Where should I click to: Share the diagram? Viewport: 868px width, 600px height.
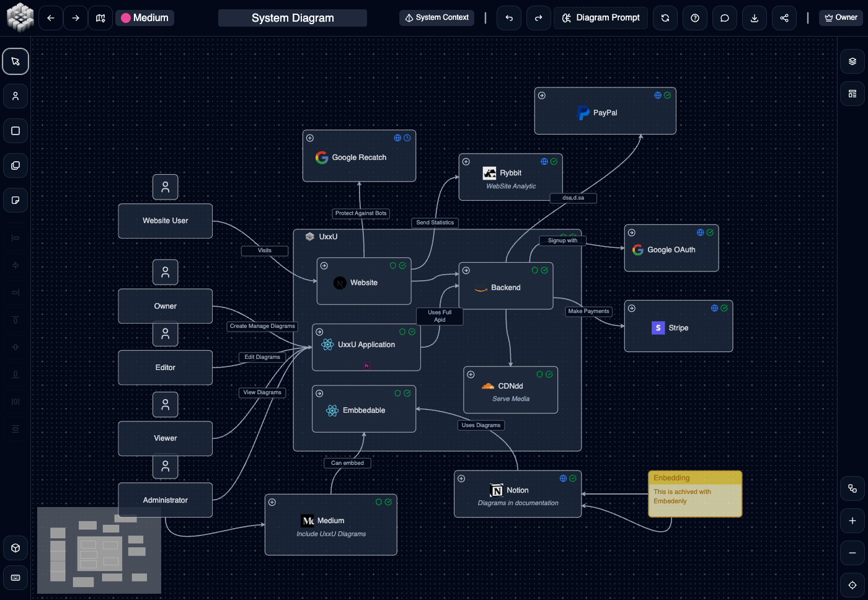(x=784, y=18)
